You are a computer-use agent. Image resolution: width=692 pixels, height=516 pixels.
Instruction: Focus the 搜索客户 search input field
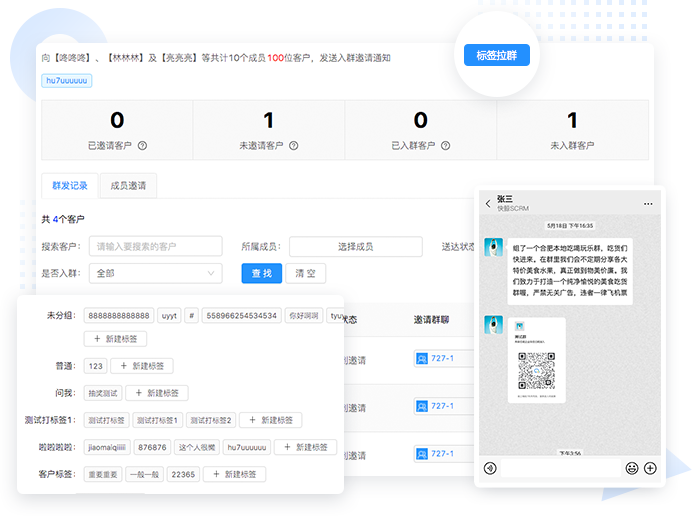point(155,246)
